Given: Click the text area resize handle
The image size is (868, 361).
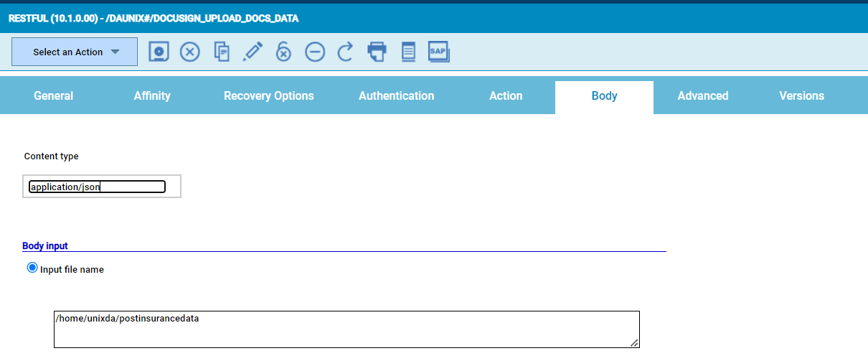Looking at the screenshot, I should (634, 343).
